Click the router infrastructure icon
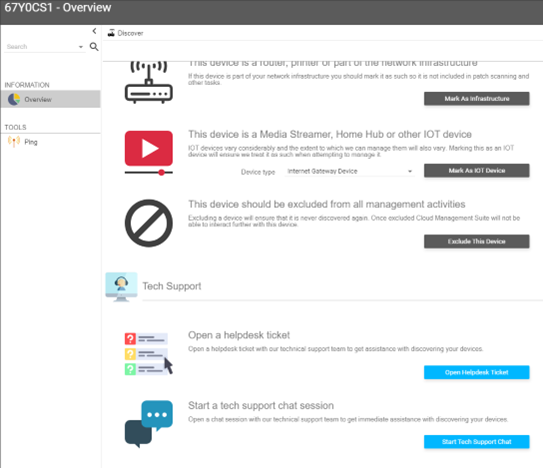 [149, 82]
